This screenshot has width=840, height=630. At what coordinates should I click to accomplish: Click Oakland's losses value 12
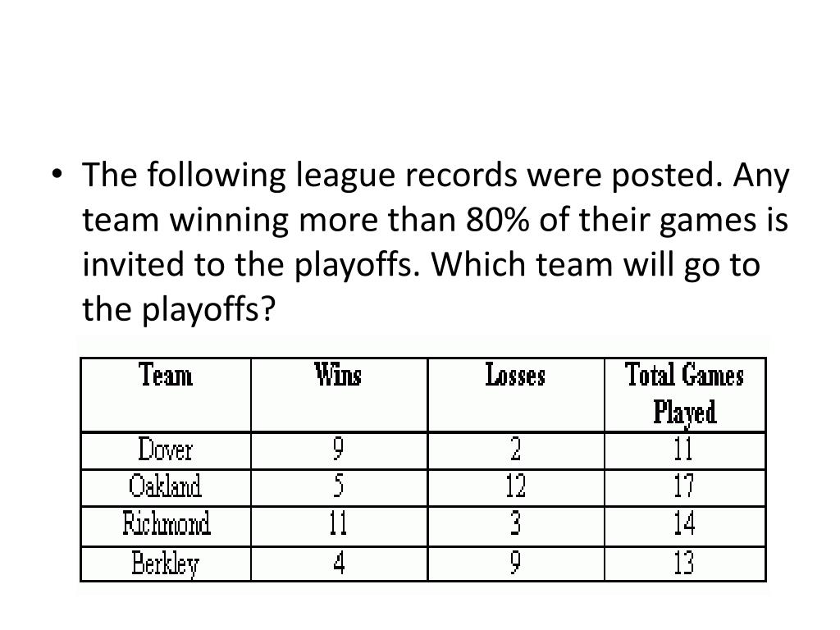515,487
